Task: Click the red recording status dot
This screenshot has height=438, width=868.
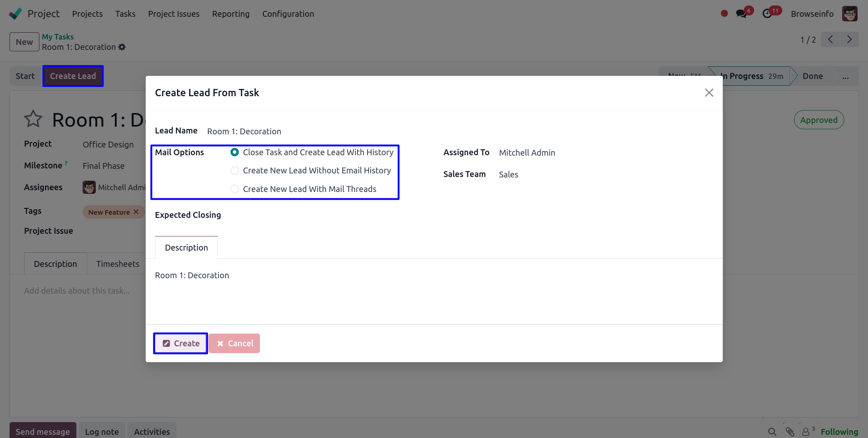Action: click(724, 14)
